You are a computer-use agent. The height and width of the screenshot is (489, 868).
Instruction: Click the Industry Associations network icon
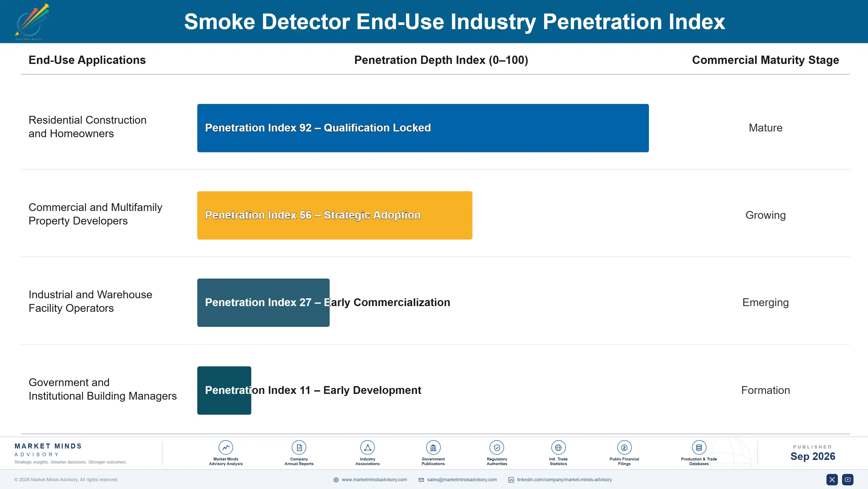(368, 447)
